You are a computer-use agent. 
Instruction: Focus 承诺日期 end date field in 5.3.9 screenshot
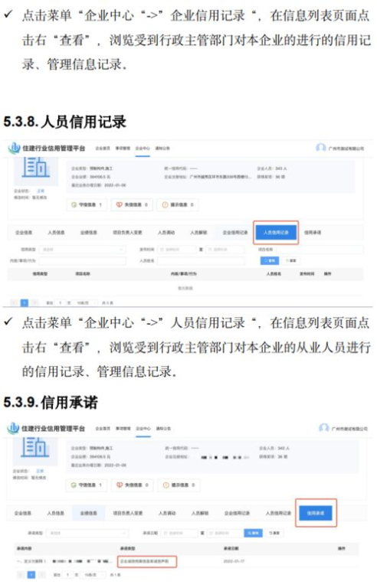[225, 533]
